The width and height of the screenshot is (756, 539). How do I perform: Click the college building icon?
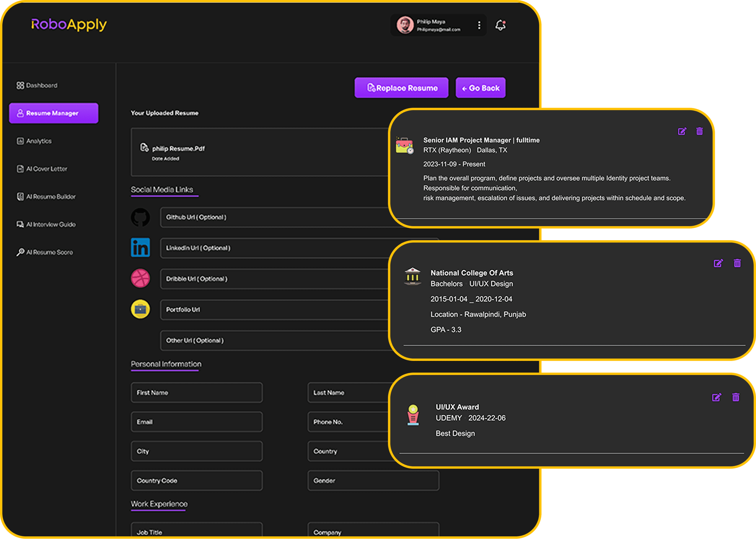[413, 277]
